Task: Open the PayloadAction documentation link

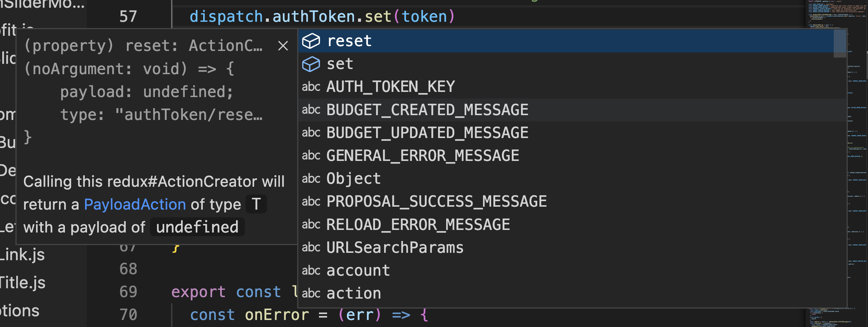Action: (135, 204)
